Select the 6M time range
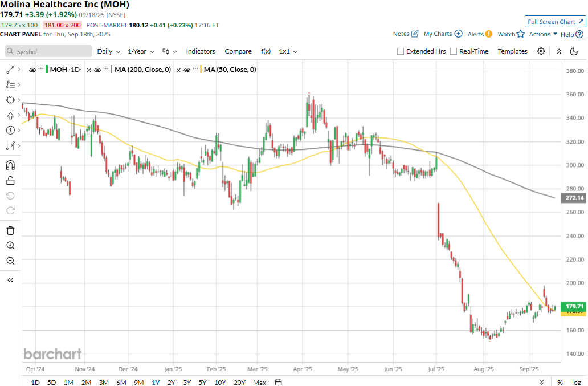The image size is (588, 386). [121, 382]
